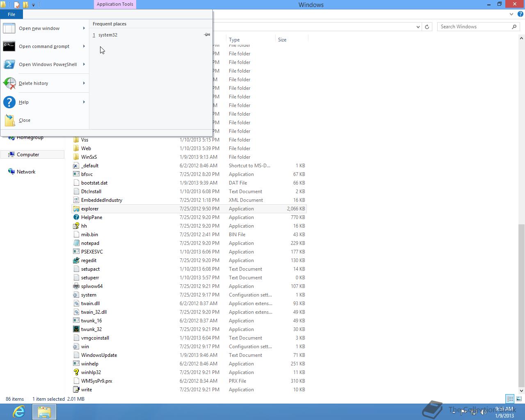Open Customize Quick Access Toolbar dropdown
Screen dimensions: 525x420
[34, 5]
